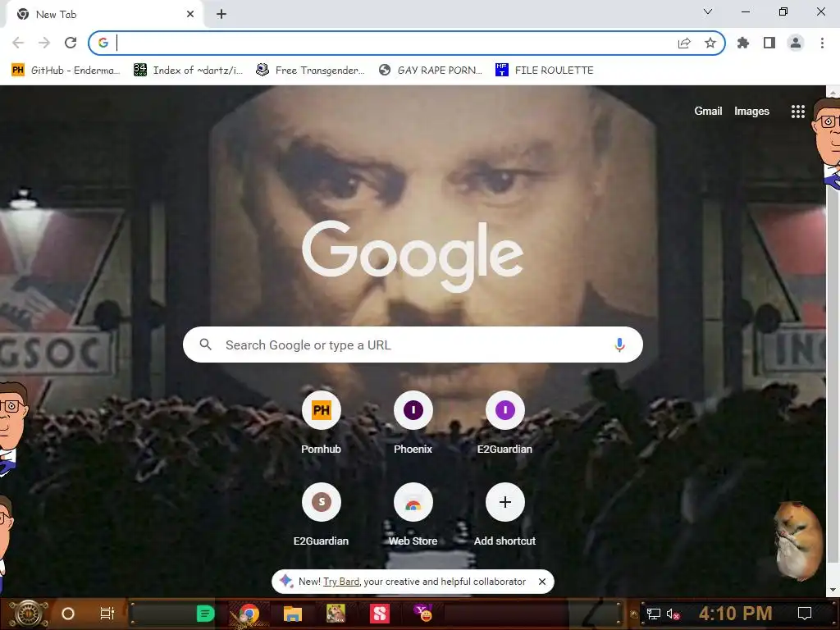Open the Gmail link
This screenshot has width=840, height=630.
tap(708, 111)
